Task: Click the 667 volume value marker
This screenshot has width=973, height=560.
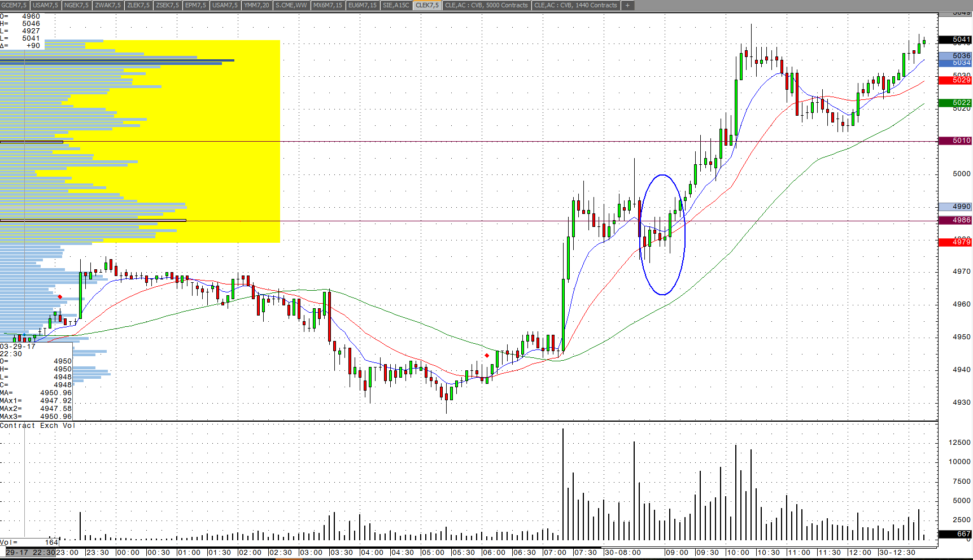Action: tap(955, 533)
